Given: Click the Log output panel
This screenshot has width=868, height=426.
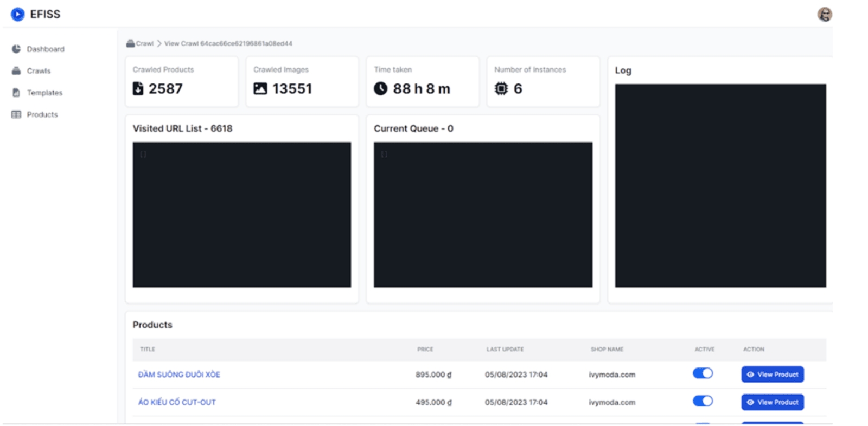Looking at the screenshot, I should (x=720, y=185).
